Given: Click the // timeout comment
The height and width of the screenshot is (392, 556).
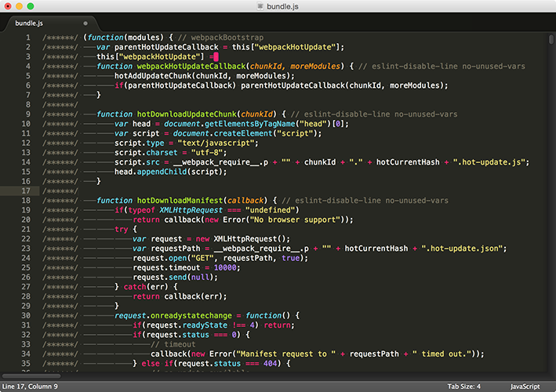Looking at the screenshot, I should pyautogui.click(x=173, y=344).
